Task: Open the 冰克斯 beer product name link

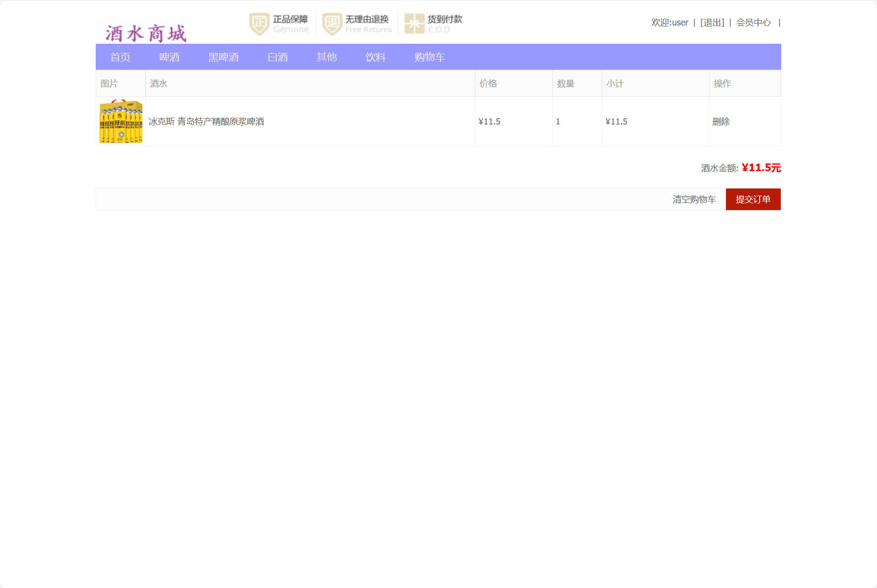Action: pyautogui.click(x=207, y=121)
